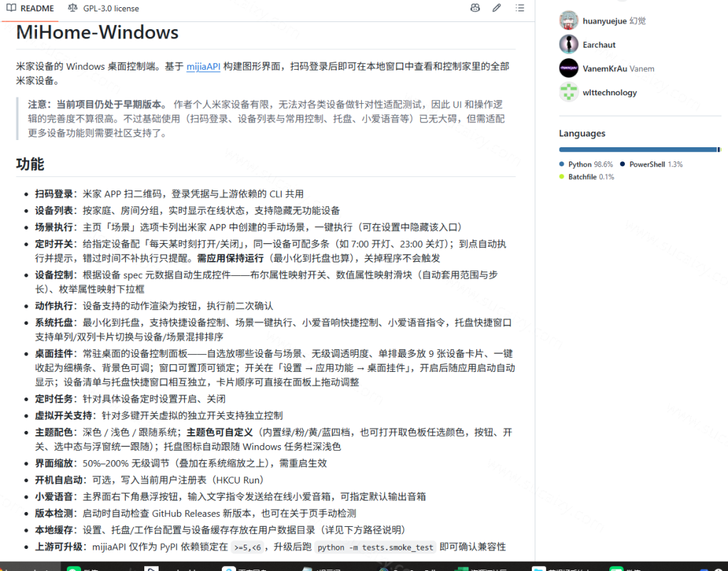Viewport: 728px width, 571px height.
Task: Click the 本地缓存 bullet text
Action: [220, 530]
